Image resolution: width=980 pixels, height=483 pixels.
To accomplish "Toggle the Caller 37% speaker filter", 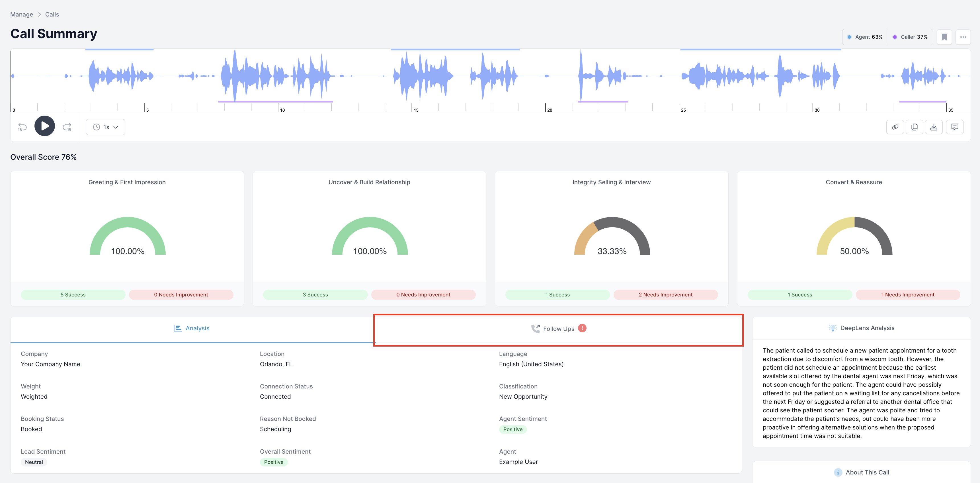I will click(x=910, y=37).
